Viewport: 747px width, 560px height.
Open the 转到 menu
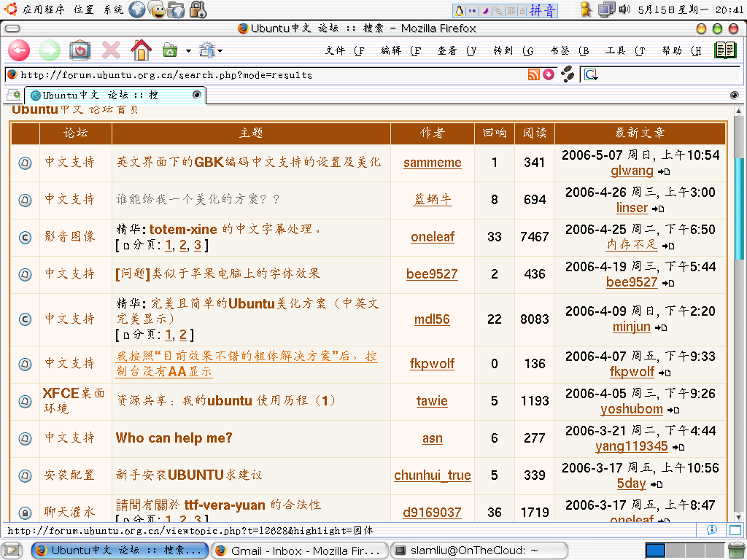(513, 50)
